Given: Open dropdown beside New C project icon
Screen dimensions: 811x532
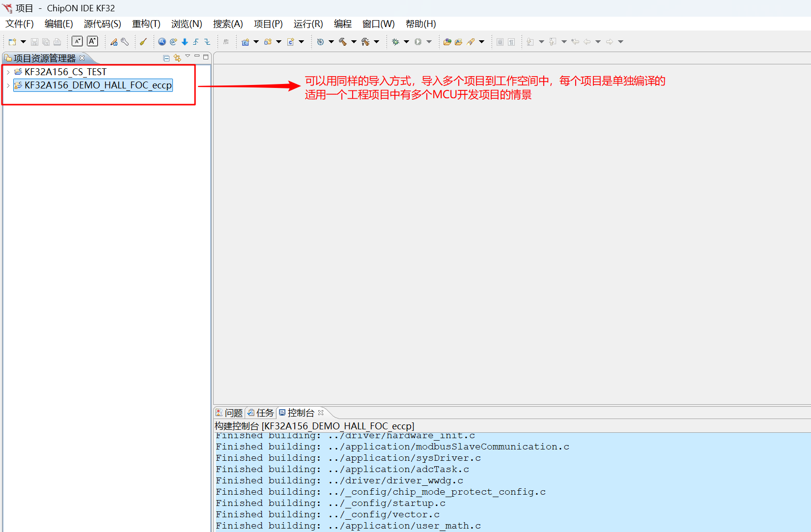Looking at the screenshot, I should (256, 42).
